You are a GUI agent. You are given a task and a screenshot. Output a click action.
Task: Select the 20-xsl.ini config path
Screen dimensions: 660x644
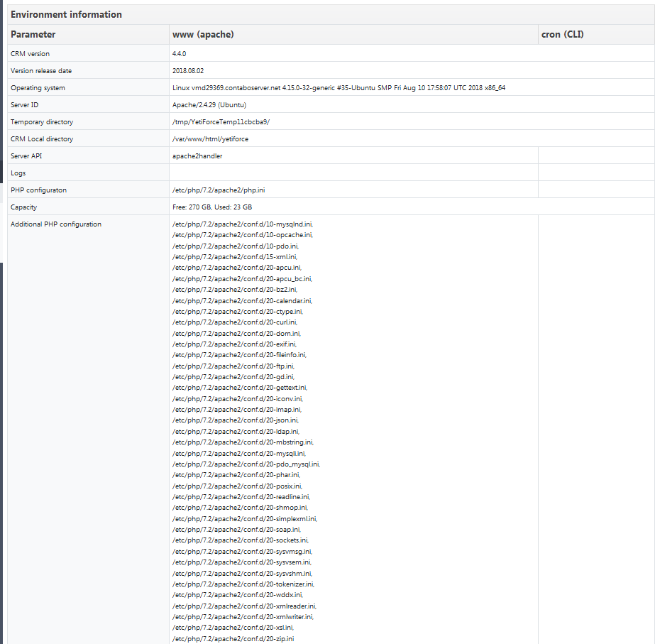tap(233, 628)
